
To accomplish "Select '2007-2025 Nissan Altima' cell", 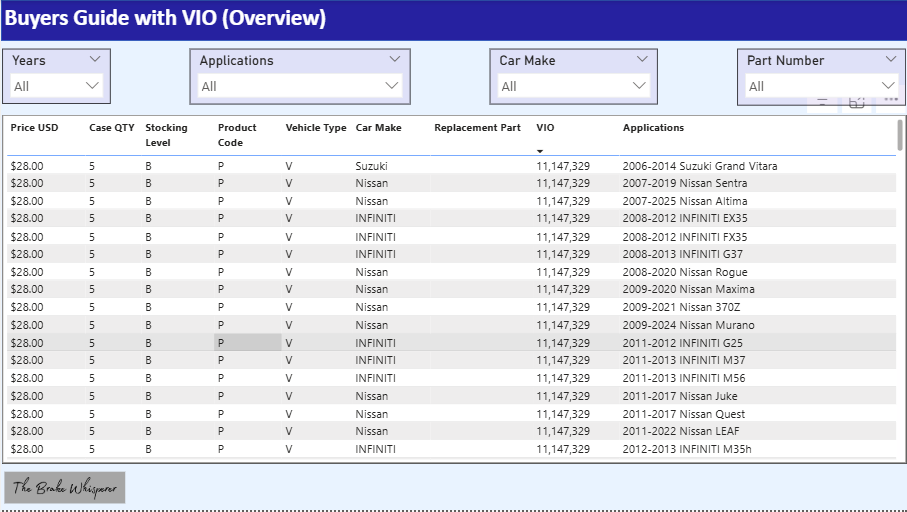I will [685, 201].
